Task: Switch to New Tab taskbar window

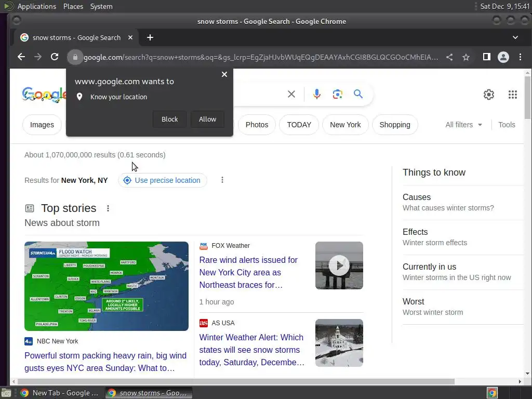Action: tap(60, 393)
